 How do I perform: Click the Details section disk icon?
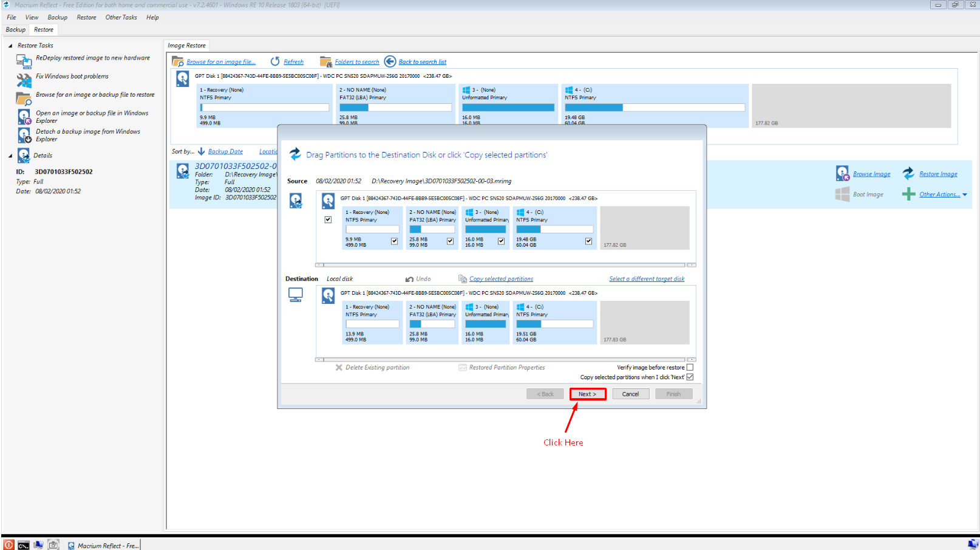pos(24,156)
